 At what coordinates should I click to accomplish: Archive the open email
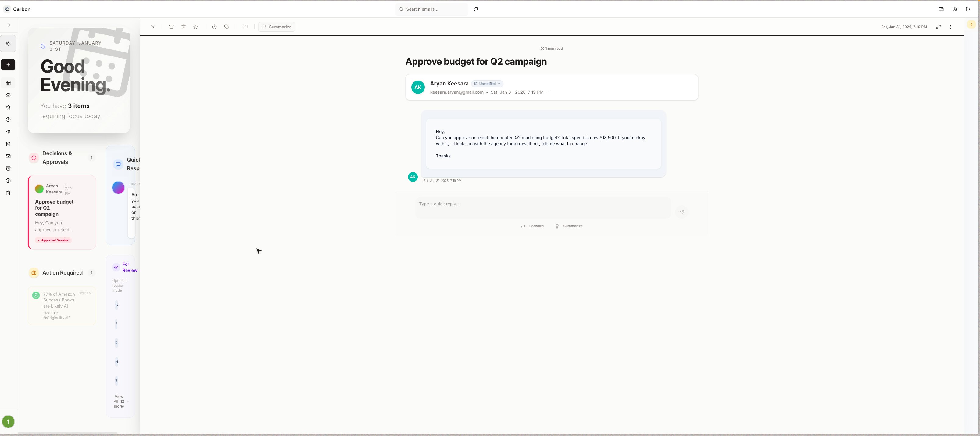point(172,27)
